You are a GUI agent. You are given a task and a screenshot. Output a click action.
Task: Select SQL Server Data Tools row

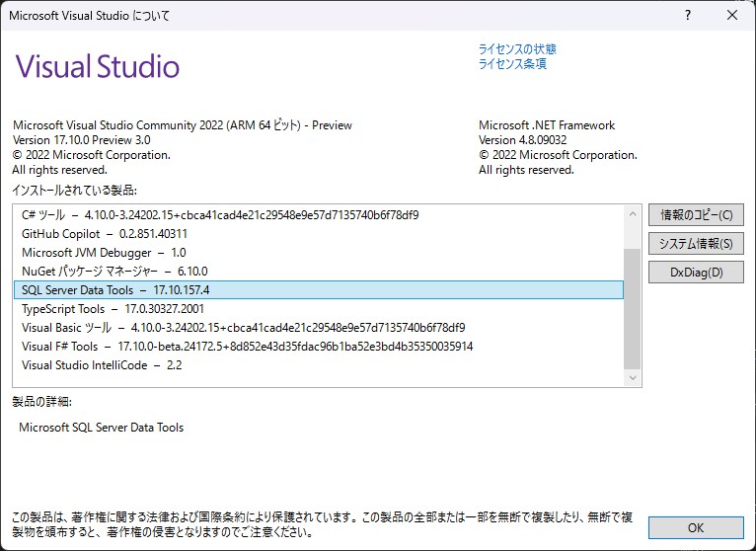pyautogui.click(x=318, y=290)
